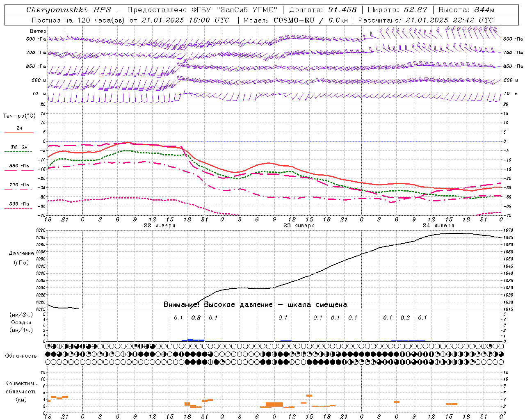Image resolution: width=525 pixels, height=420 pixels.
Task: Click the date label '23 января'
Action: pyautogui.click(x=299, y=226)
